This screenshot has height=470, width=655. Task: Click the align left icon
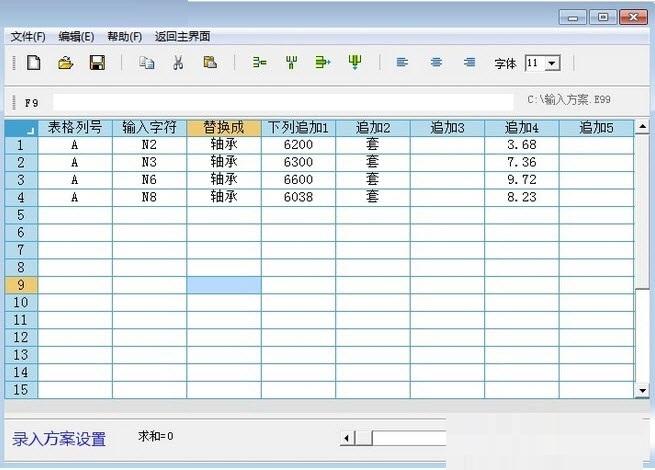(402, 63)
